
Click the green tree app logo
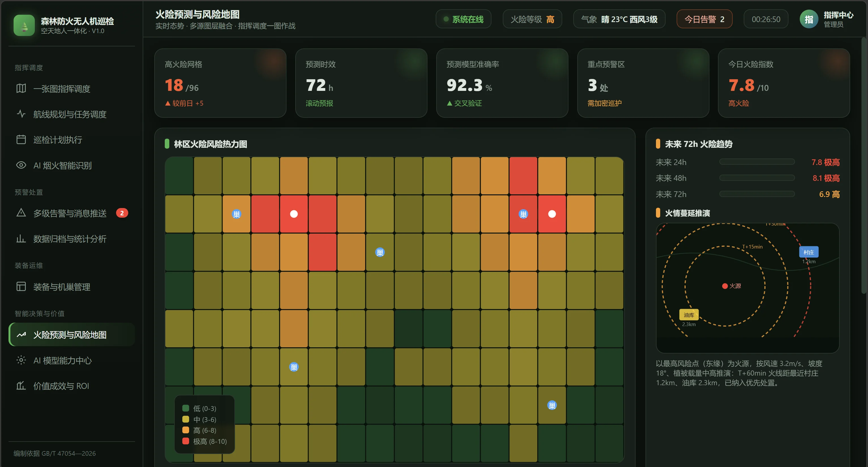24,25
